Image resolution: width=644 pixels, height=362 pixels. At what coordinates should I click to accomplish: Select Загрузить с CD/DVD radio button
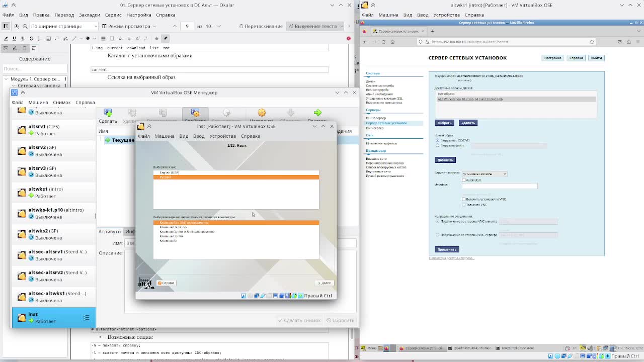(x=437, y=140)
